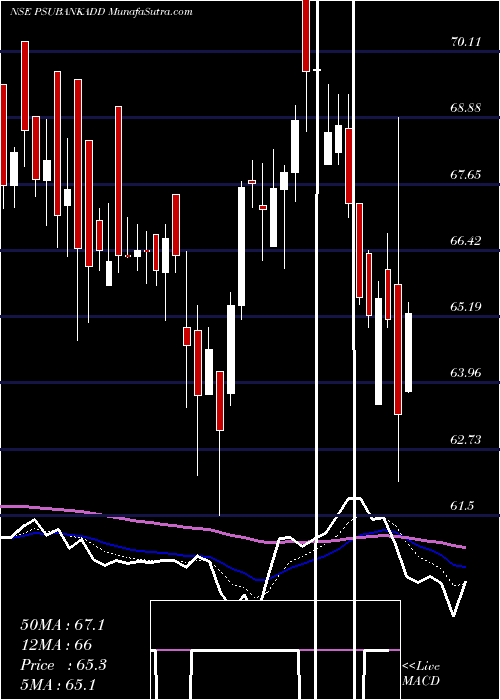500x700 pixels.
Task: Click the 50MA : 67.1 reading
Action: tap(62, 625)
